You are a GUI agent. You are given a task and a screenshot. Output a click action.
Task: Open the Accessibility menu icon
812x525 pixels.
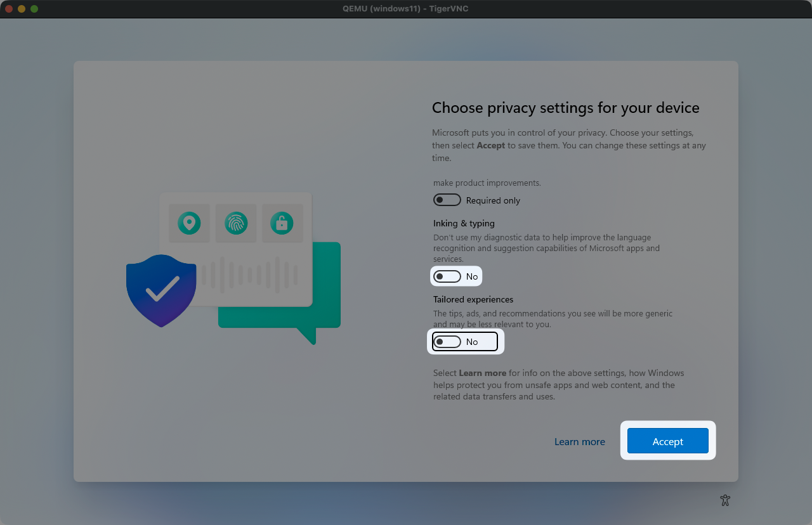click(726, 500)
